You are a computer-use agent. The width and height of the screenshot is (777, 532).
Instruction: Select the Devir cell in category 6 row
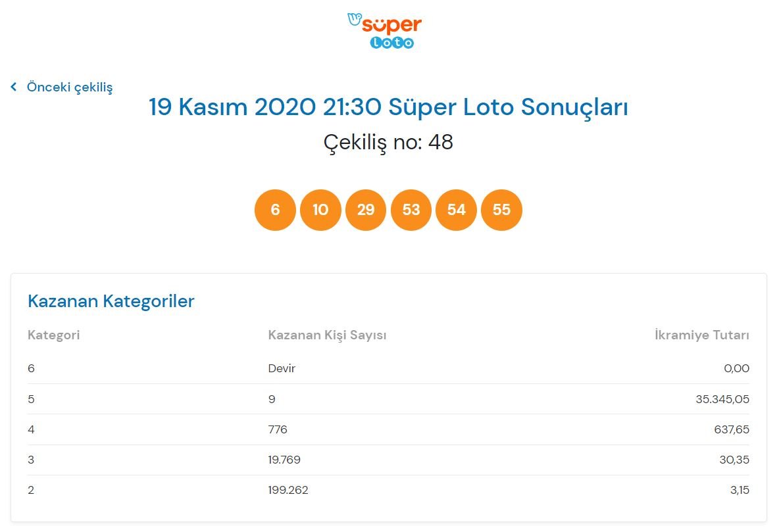282,368
